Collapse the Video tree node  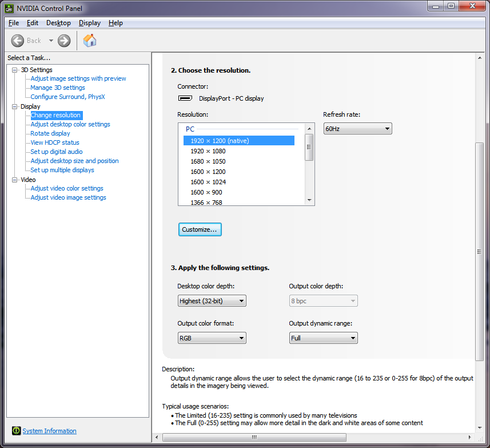click(15, 180)
